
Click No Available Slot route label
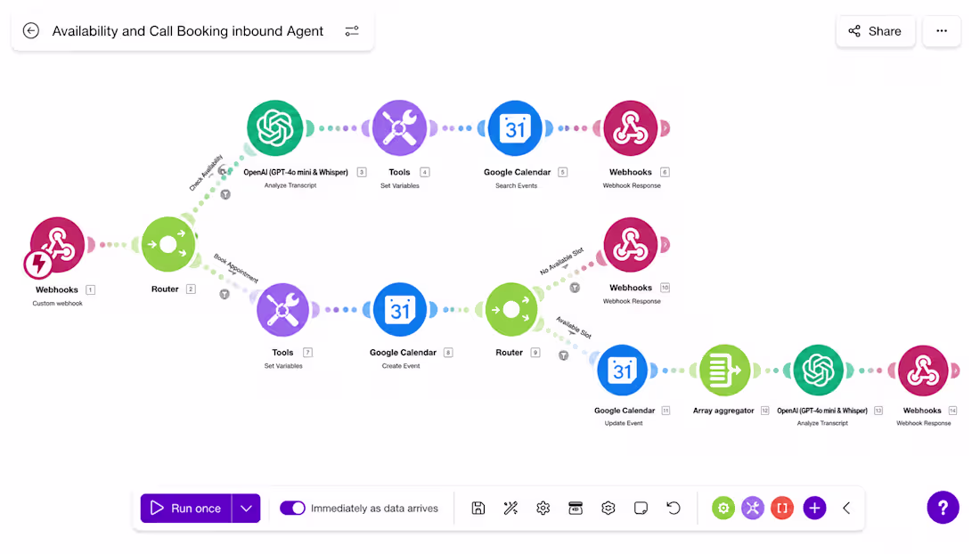pyautogui.click(x=561, y=261)
